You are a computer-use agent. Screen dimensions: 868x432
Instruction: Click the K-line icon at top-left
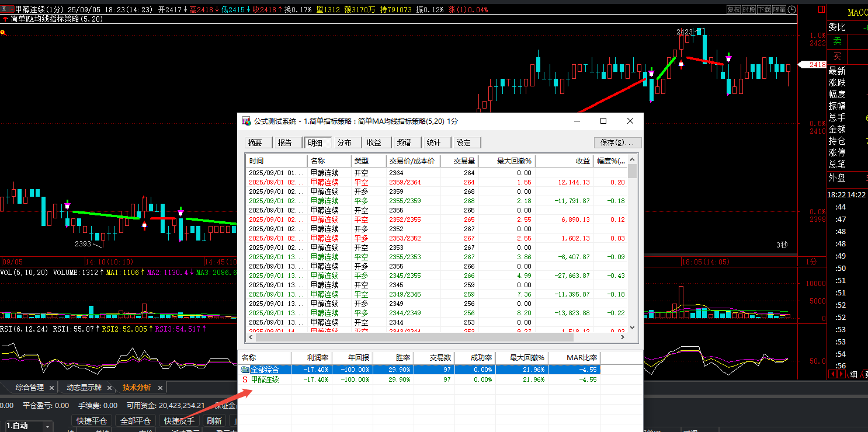[x=5, y=9]
